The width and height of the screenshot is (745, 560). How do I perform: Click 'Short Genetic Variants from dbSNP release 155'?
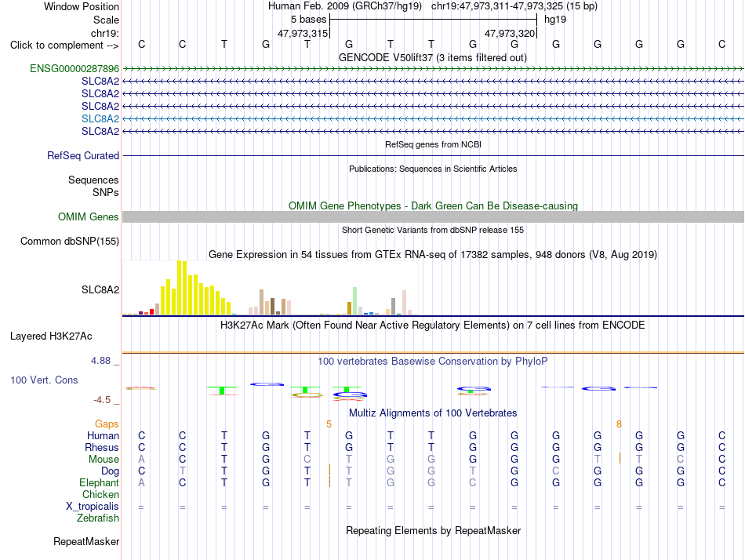[433, 230]
